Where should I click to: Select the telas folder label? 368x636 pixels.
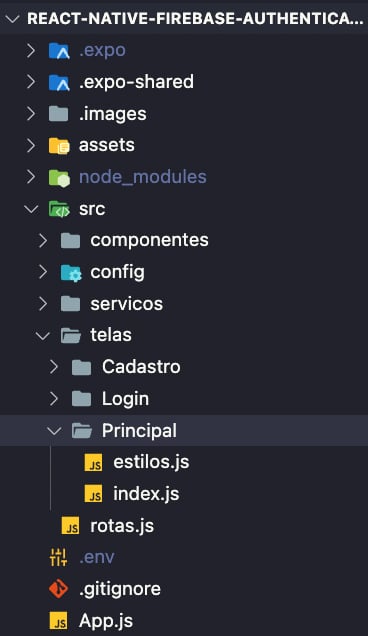pyautogui.click(x=111, y=335)
